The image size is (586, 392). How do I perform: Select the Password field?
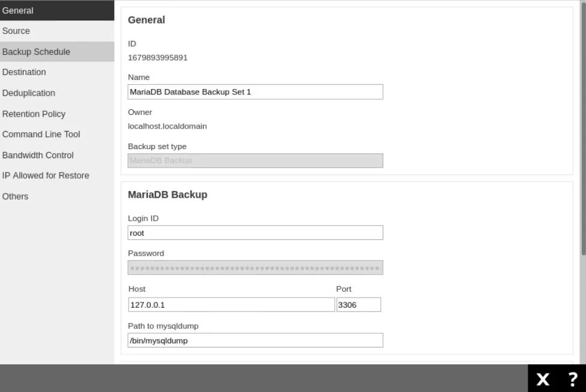[x=255, y=268]
